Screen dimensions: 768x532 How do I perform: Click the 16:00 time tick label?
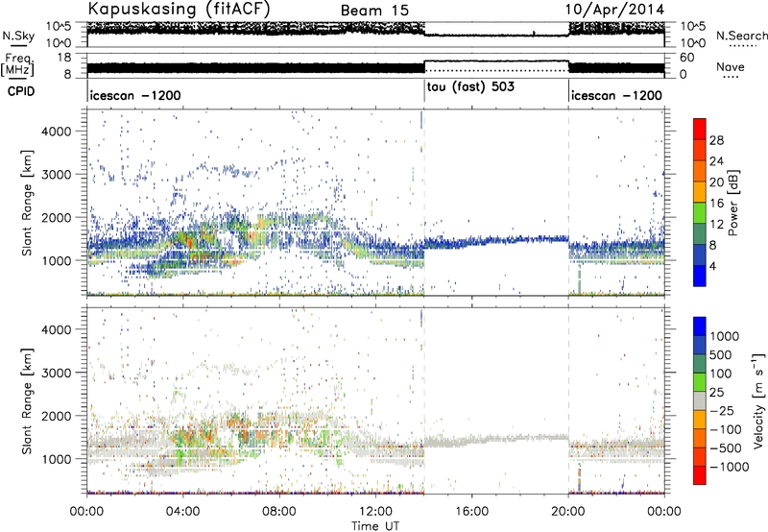coord(471,512)
